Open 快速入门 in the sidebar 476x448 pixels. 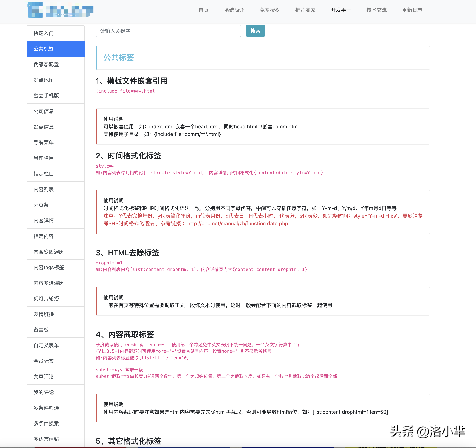point(56,33)
